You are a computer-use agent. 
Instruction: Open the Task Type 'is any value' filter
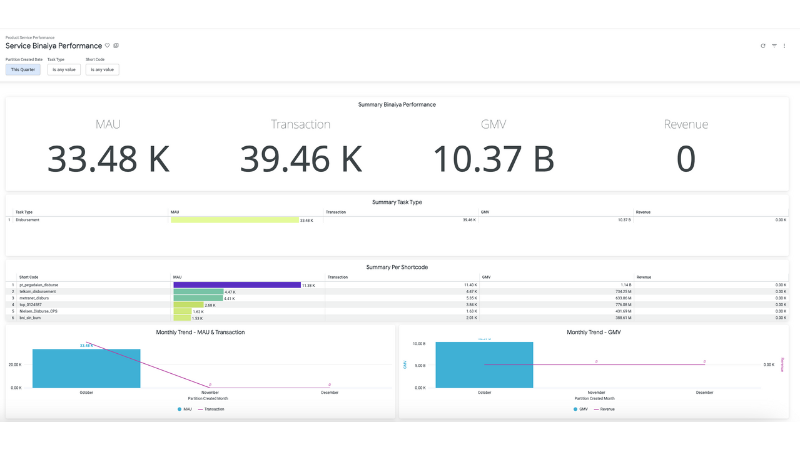pos(64,69)
